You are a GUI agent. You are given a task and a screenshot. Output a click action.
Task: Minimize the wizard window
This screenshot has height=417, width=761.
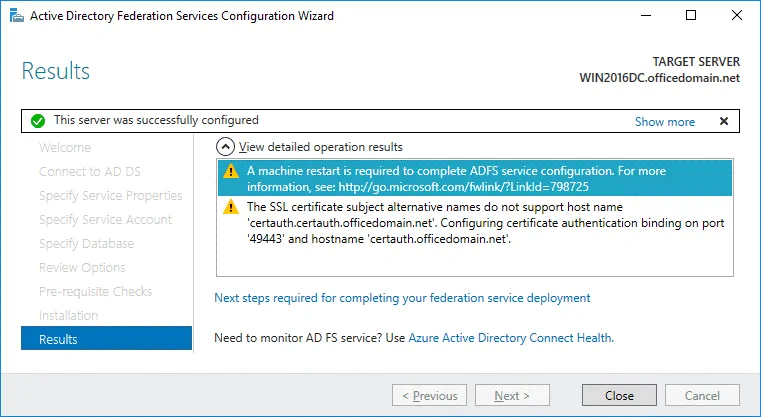click(645, 16)
